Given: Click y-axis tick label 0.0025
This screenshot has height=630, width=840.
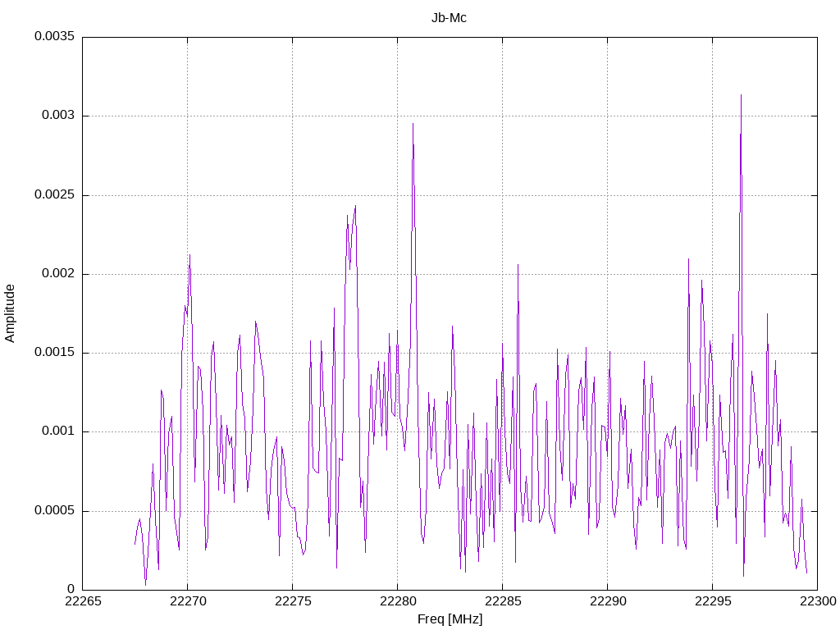Looking at the screenshot, I should click(55, 194).
